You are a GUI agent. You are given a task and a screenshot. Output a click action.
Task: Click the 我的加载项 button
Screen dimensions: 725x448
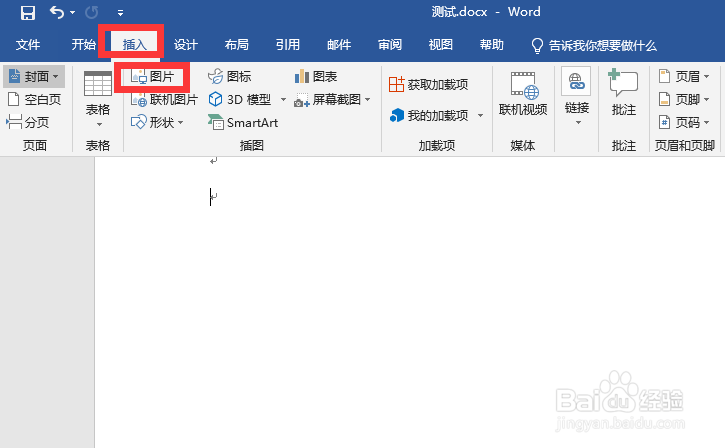[x=428, y=115]
